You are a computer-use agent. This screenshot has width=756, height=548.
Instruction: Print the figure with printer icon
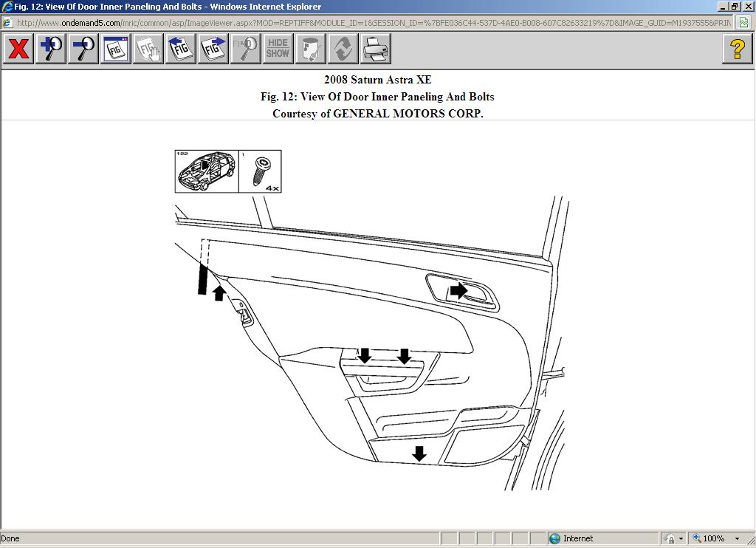(375, 49)
